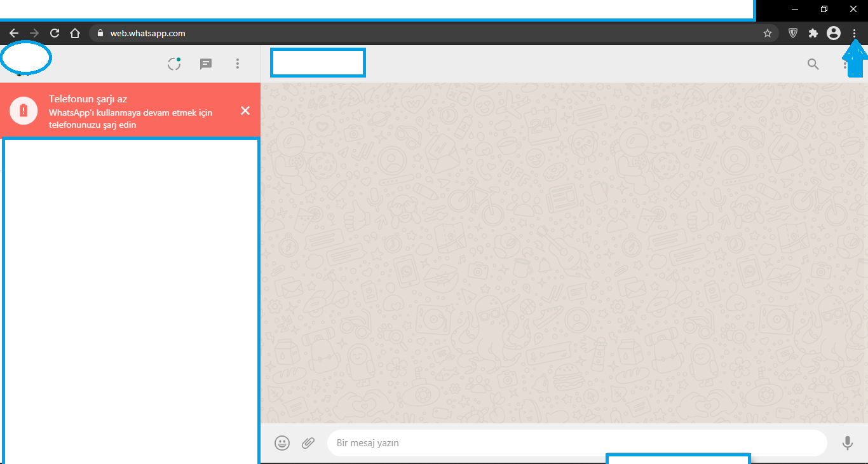
Task: Record a voice message with the microphone
Action: tap(847, 443)
